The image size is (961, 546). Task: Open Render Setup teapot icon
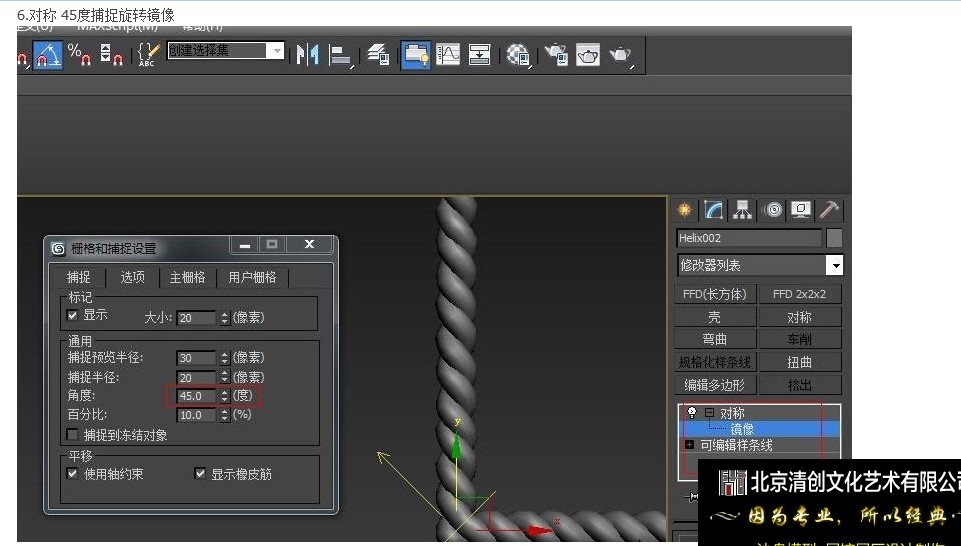tap(555, 55)
